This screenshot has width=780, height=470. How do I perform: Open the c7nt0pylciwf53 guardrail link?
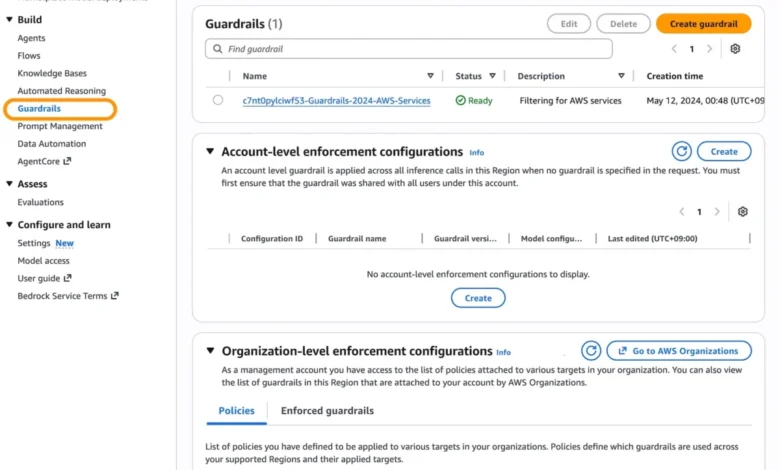[x=336, y=101]
